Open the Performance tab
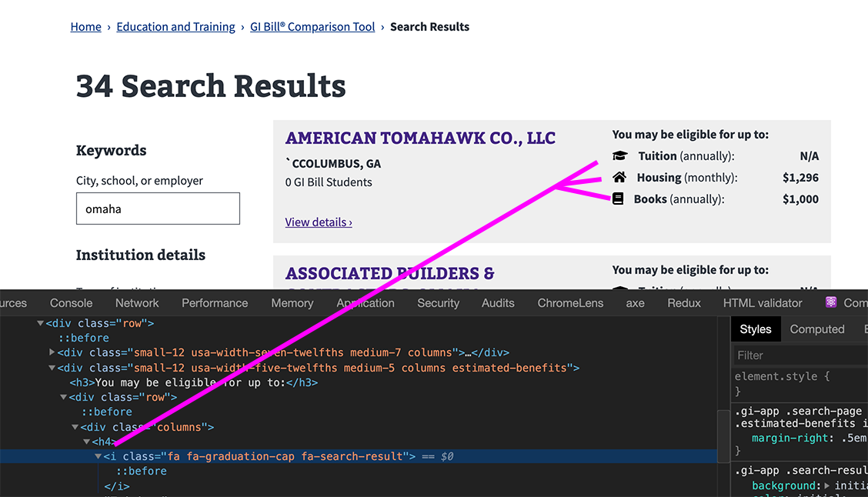 215,302
